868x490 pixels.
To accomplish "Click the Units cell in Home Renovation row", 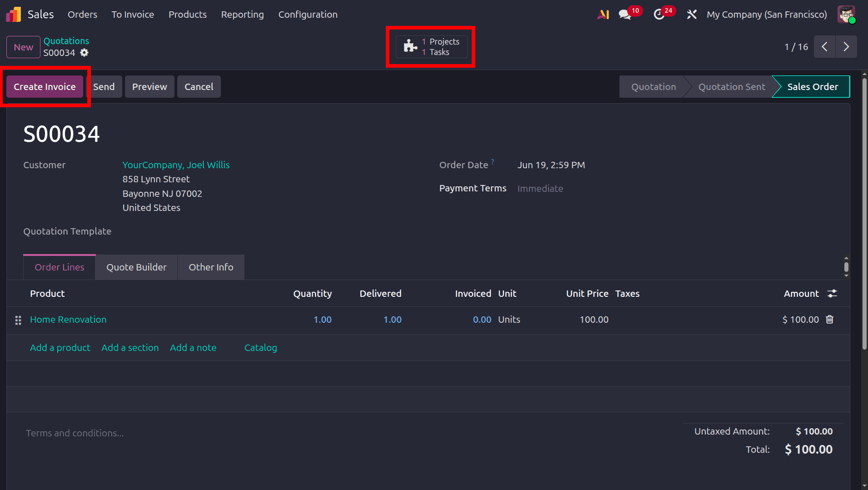I will [509, 320].
